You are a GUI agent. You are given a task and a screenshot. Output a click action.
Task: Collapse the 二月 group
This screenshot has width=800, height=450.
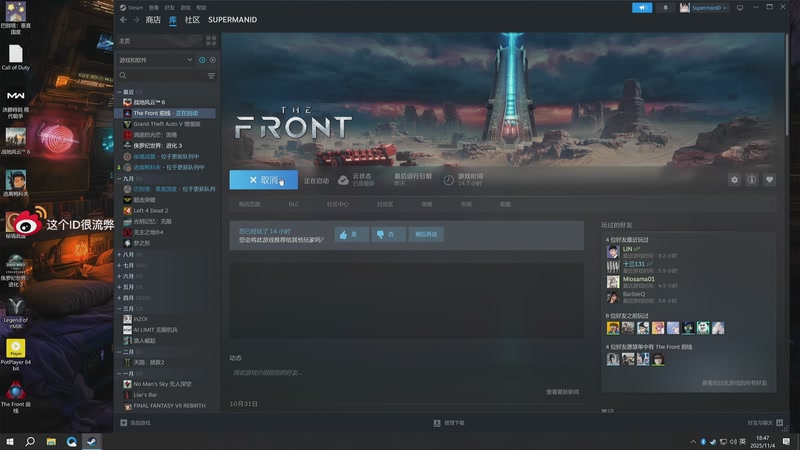119,352
